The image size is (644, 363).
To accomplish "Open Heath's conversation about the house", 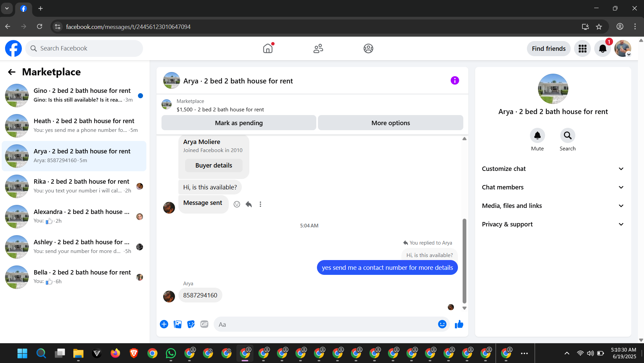I will click(x=74, y=126).
